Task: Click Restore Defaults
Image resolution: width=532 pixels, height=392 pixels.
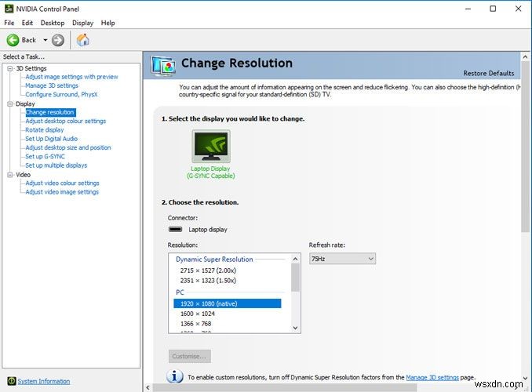Action: pos(489,73)
